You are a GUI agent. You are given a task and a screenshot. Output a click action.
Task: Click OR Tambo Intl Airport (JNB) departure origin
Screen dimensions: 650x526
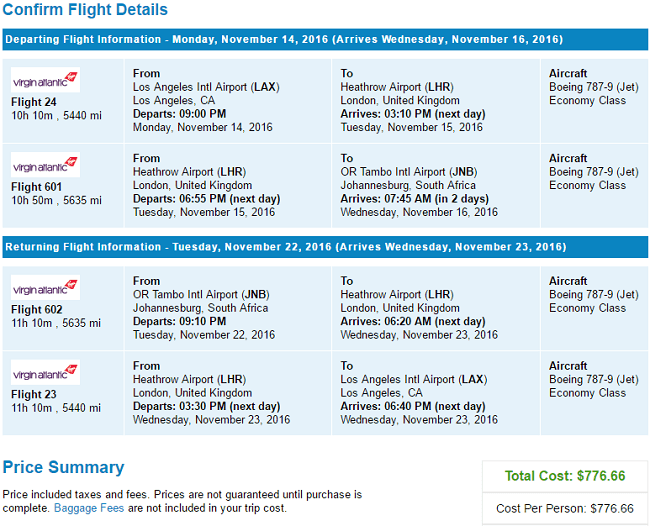(x=201, y=294)
